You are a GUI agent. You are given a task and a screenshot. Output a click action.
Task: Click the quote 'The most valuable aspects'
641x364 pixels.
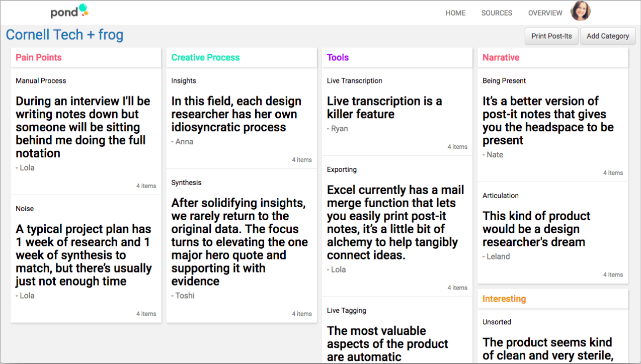(x=387, y=344)
